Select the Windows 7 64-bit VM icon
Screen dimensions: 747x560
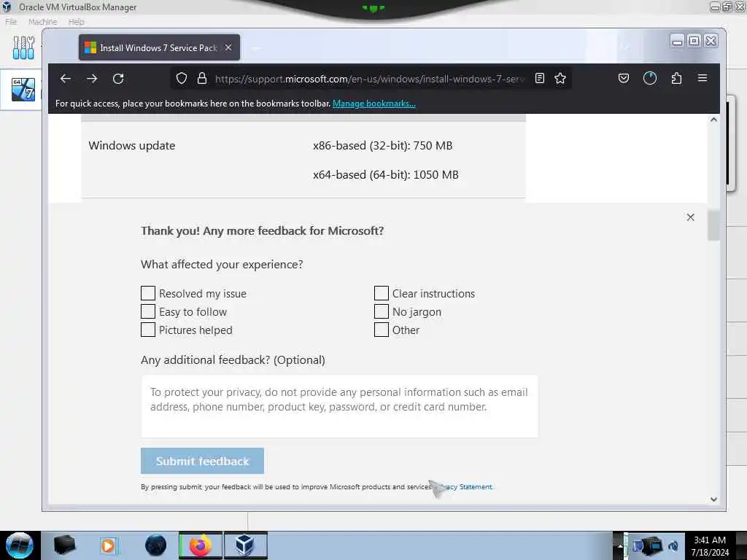23,89
